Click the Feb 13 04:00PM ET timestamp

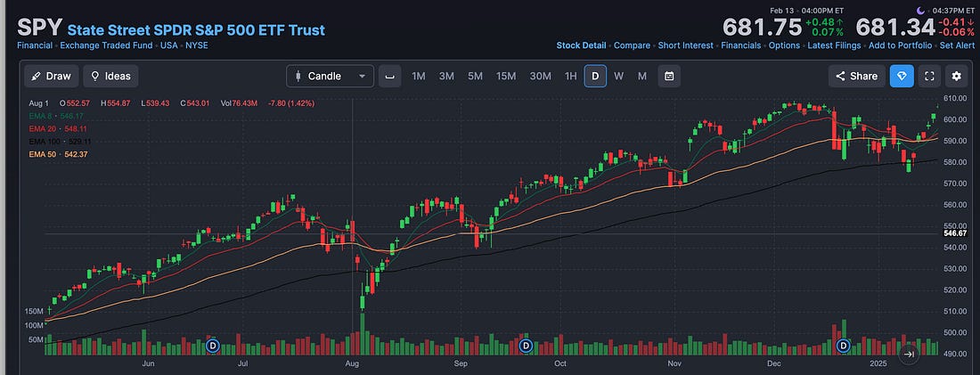808,11
